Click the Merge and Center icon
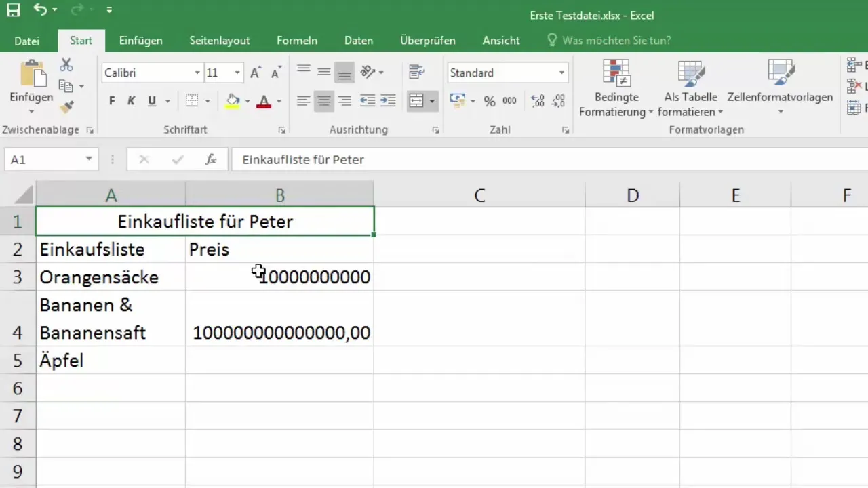This screenshot has height=488, width=868. coord(416,101)
